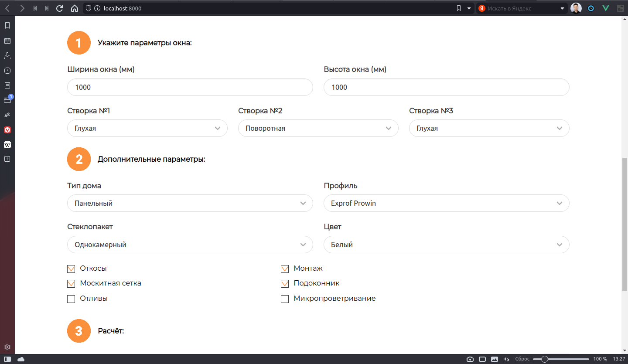Open the address bar history dropdown arrow
The height and width of the screenshot is (364, 628).
469,8
